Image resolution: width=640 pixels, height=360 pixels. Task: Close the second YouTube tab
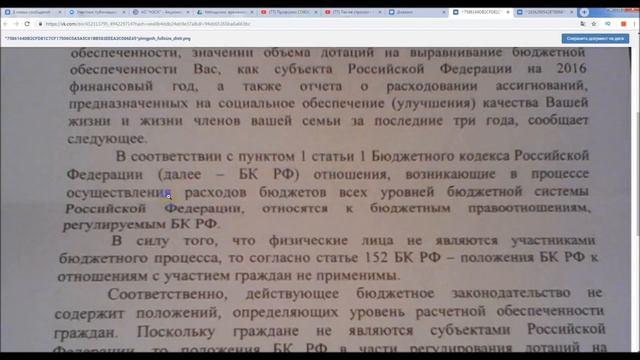click(x=380, y=12)
